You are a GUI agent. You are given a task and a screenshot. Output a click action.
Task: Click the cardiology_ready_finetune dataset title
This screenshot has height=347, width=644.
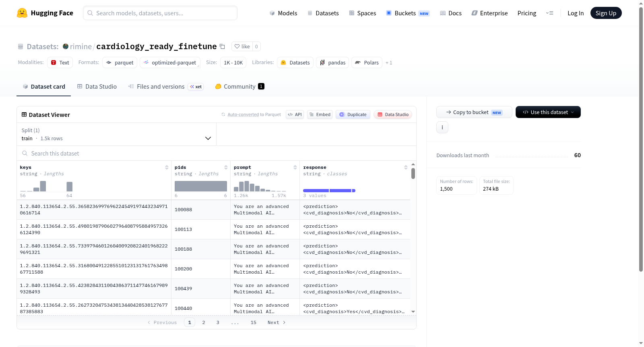pyautogui.click(x=157, y=46)
